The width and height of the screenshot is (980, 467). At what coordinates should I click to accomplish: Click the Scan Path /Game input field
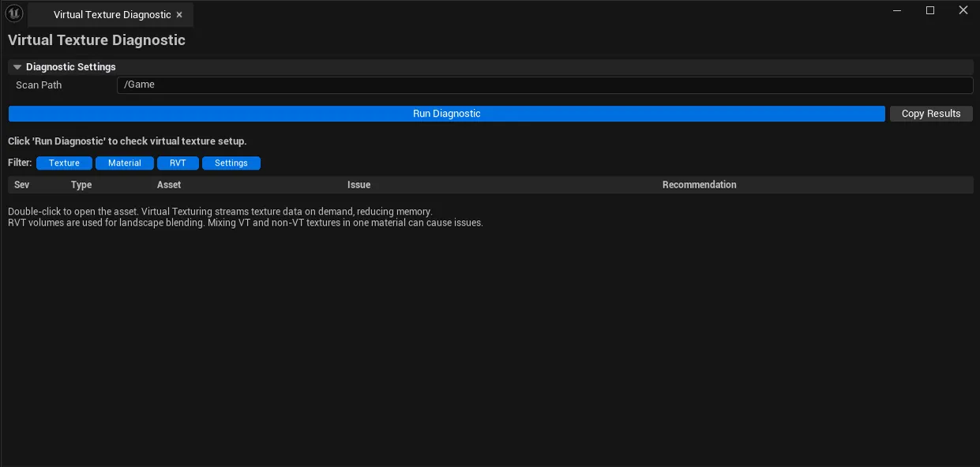tap(545, 85)
